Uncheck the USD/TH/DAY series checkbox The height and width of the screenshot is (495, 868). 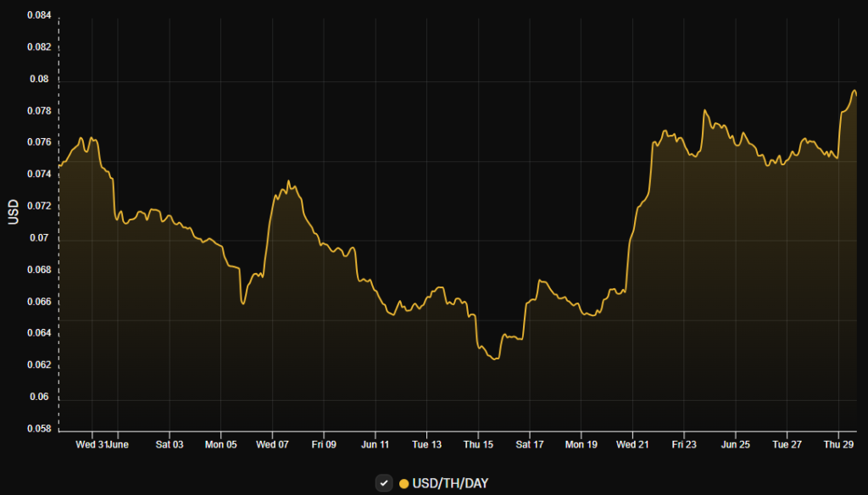[x=383, y=482]
